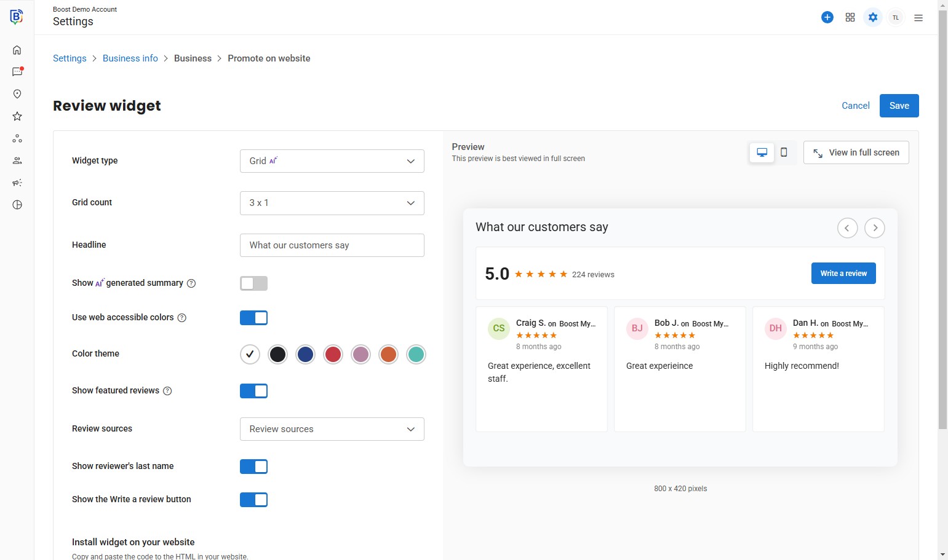Click the Headline text field
The image size is (948, 560).
(332, 245)
